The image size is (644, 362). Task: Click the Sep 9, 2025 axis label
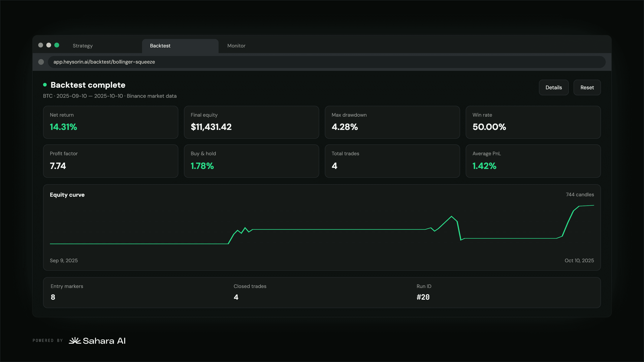(64, 261)
